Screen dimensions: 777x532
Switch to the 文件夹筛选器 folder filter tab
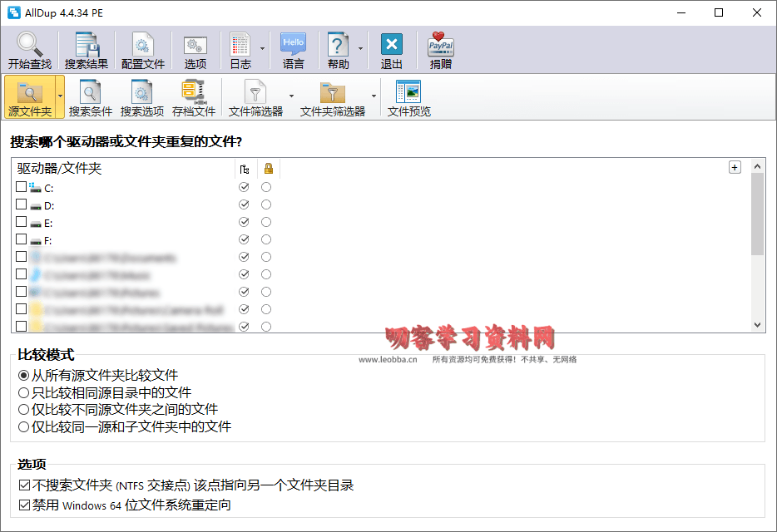coord(333,97)
